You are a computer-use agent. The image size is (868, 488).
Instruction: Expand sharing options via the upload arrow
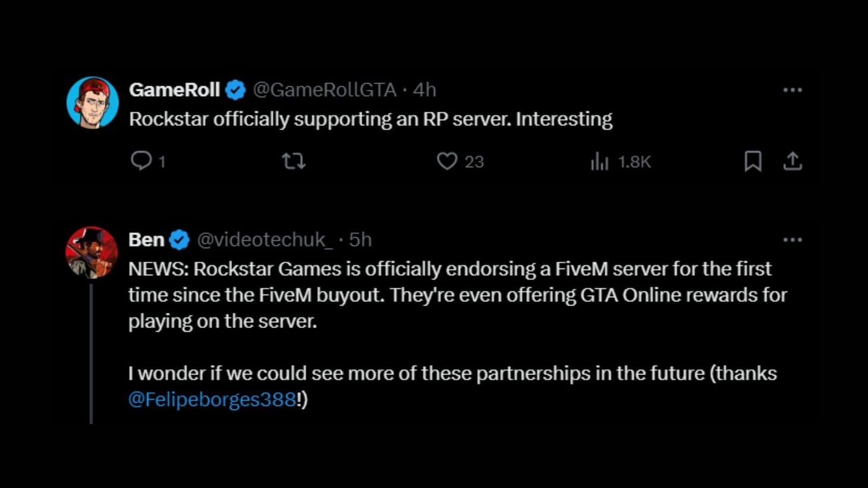[793, 161]
